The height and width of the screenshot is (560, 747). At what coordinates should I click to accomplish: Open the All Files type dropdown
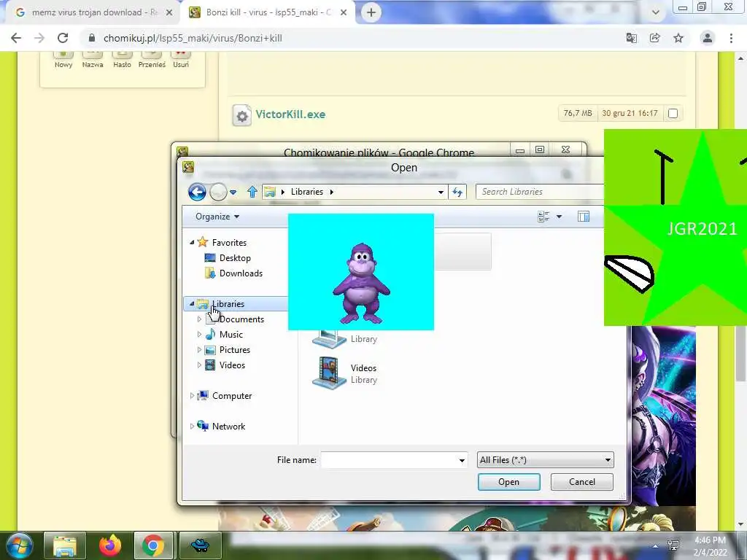(545, 460)
